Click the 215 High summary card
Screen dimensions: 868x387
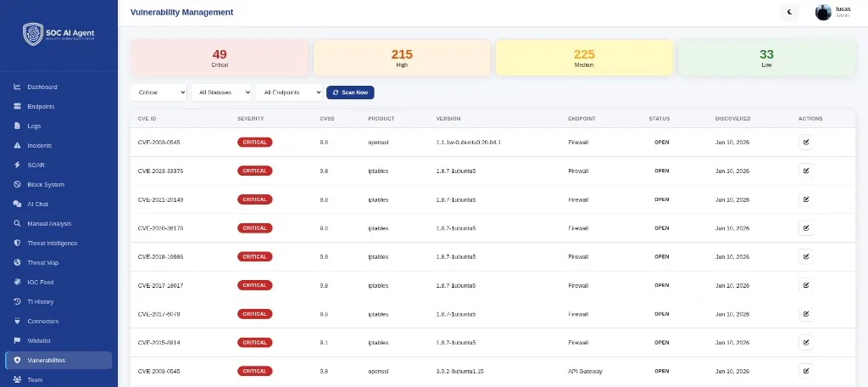click(402, 58)
